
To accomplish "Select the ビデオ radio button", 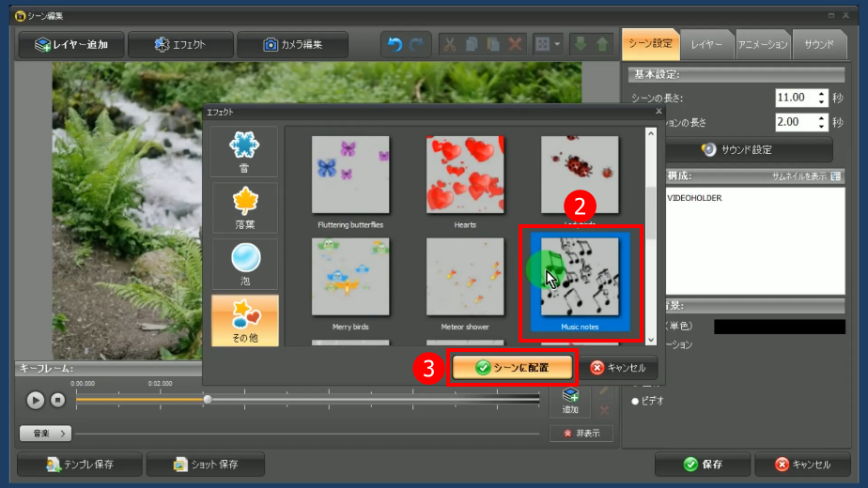I will pyautogui.click(x=635, y=401).
